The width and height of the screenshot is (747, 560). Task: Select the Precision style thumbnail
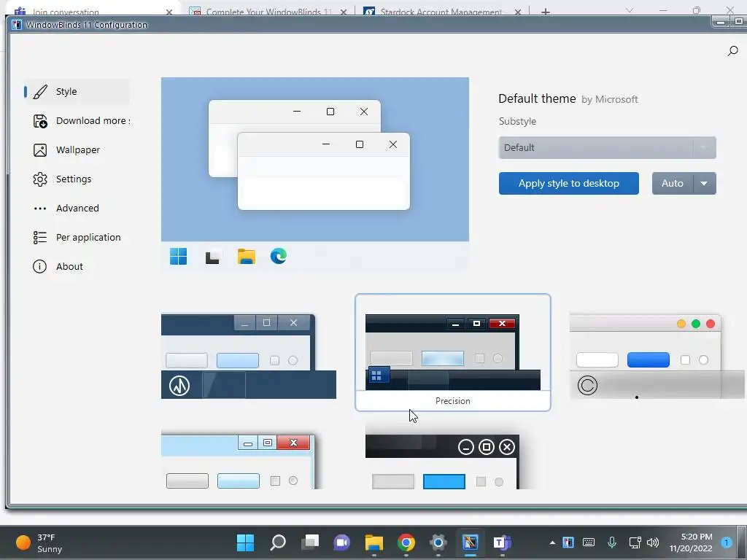click(452, 352)
